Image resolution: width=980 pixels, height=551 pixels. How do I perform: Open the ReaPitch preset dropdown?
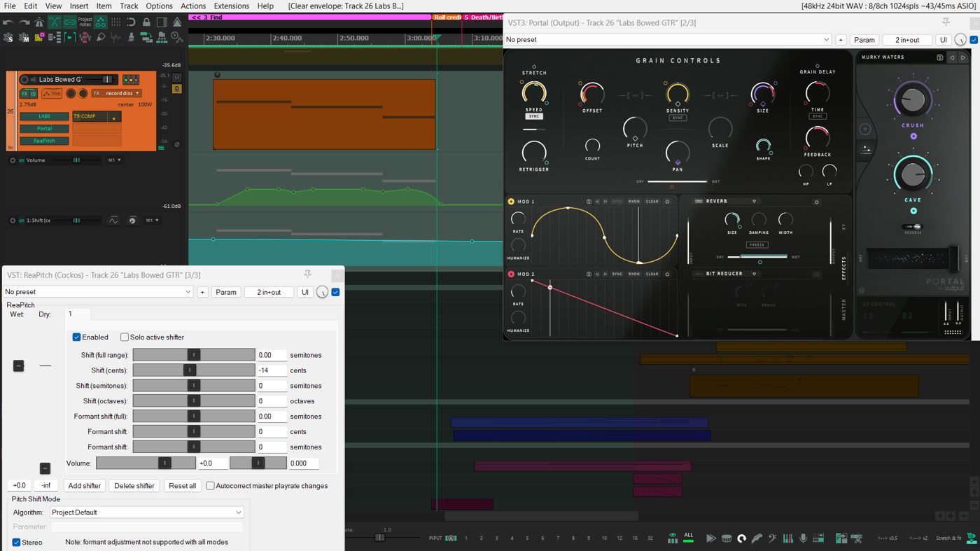98,292
